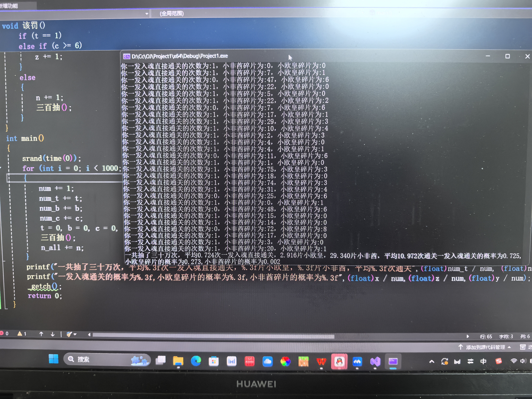Open the sync tray icon with orange dot
This screenshot has height=399, width=532.
[x=445, y=361]
